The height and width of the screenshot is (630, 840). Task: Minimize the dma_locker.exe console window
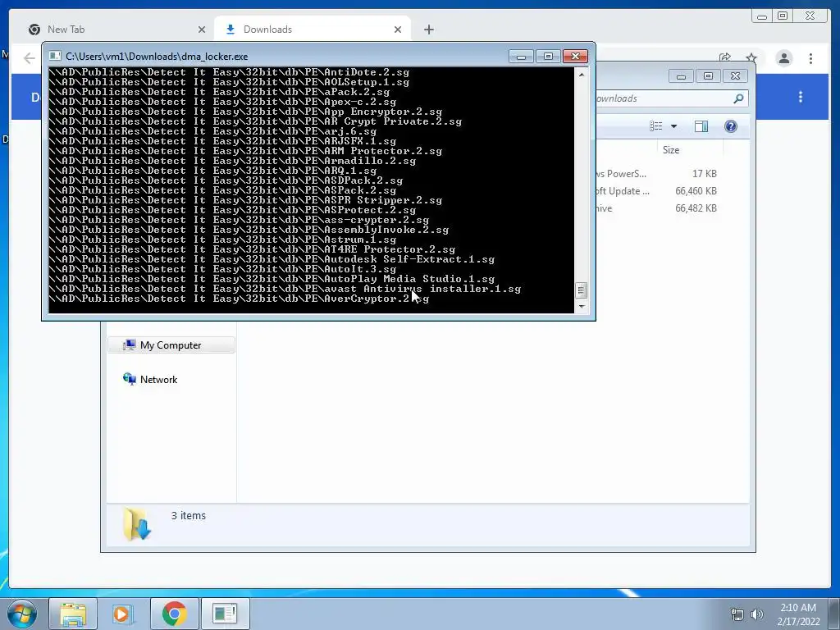[x=521, y=57]
